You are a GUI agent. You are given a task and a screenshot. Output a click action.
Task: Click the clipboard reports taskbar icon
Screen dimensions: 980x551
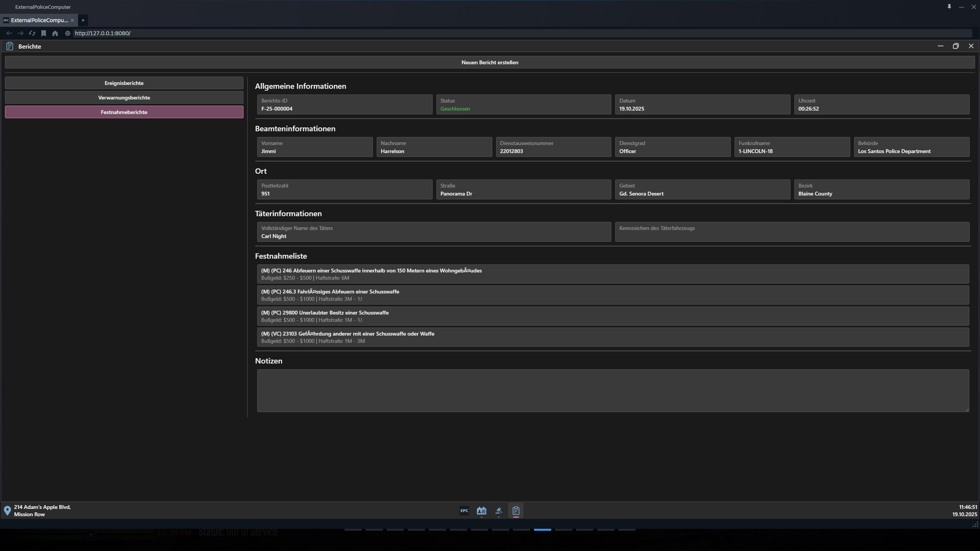click(x=516, y=510)
